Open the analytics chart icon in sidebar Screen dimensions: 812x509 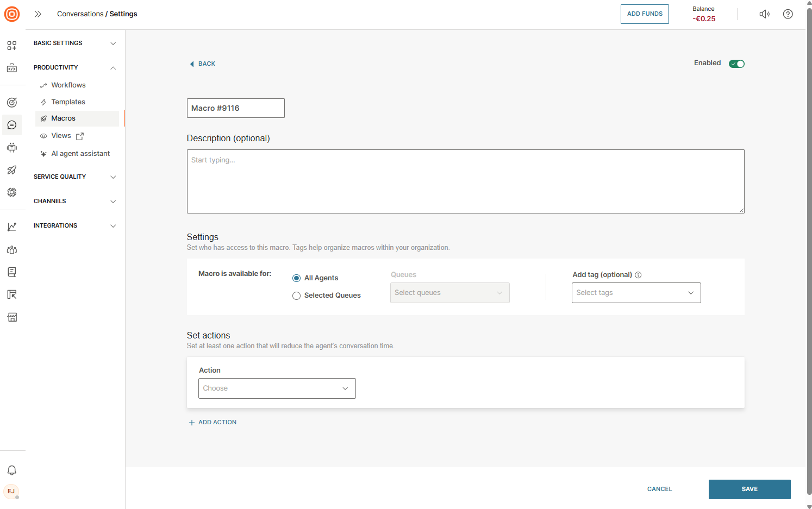(x=12, y=227)
